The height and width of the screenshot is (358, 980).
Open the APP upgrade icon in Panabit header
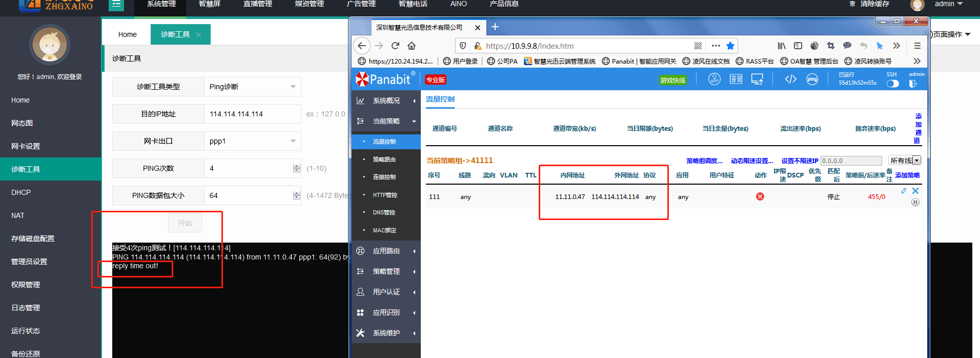click(714, 79)
